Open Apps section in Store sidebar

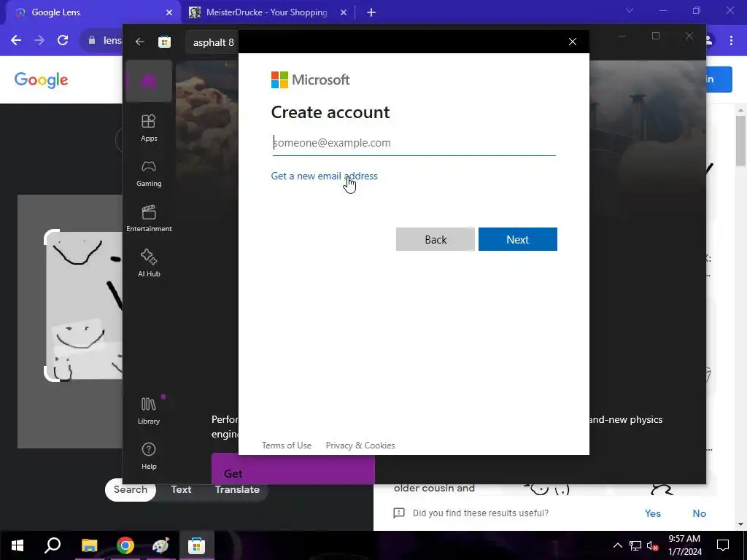click(x=149, y=128)
